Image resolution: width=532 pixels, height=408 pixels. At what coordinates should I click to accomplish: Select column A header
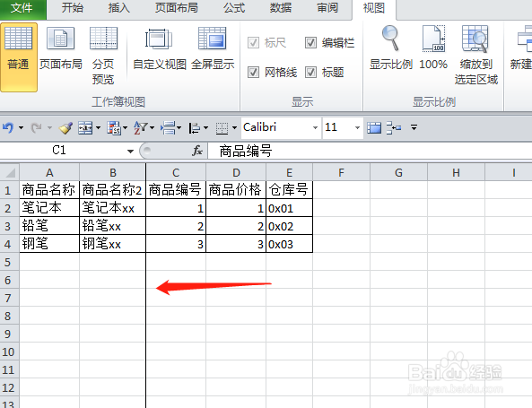point(49,172)
